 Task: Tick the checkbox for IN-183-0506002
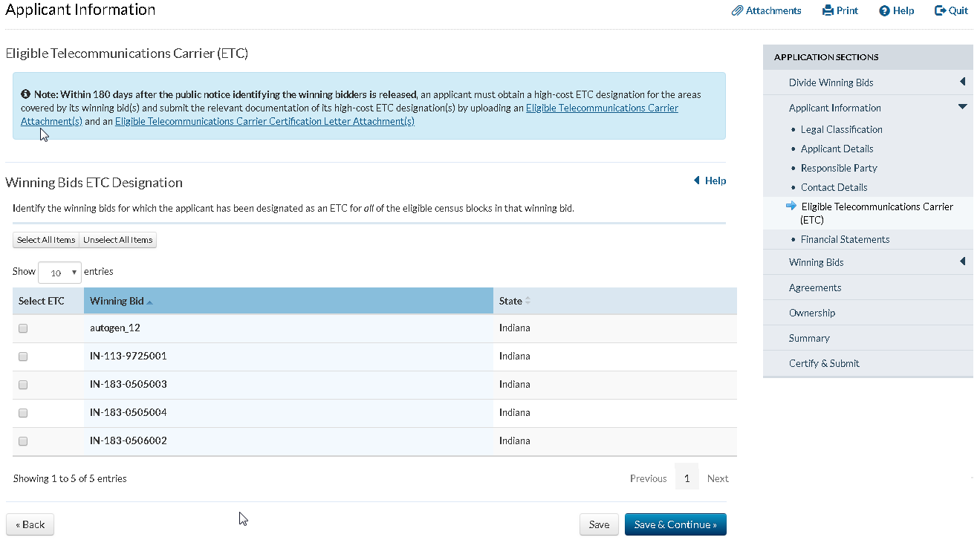coord(23,441)
